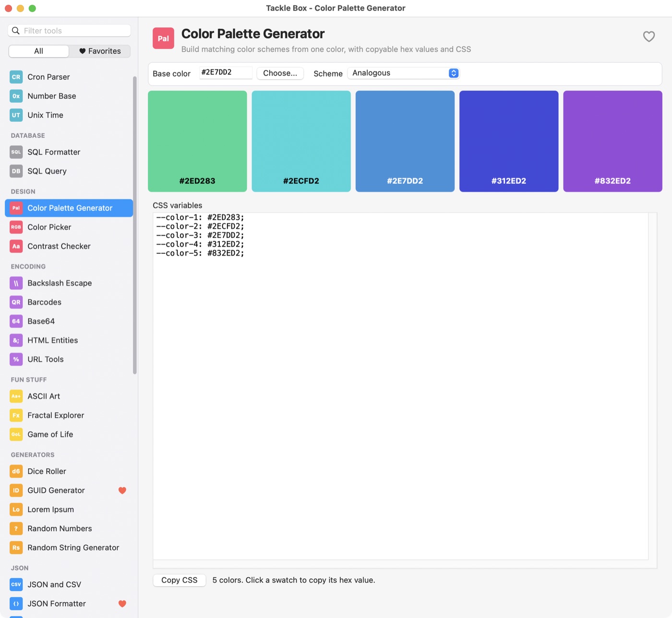Screen dimensions: 672x618
Task: Click the Base color hex input field
Action: click(x=226, y=72)
